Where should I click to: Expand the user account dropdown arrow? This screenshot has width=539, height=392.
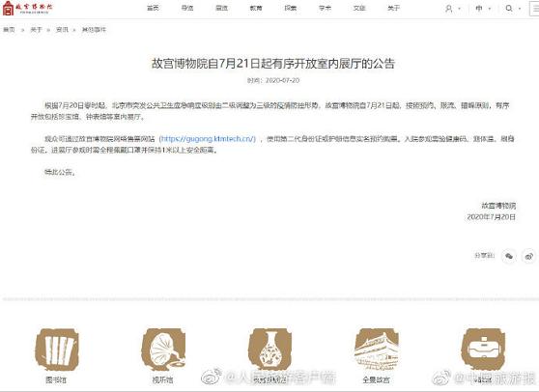coord(460,9)
